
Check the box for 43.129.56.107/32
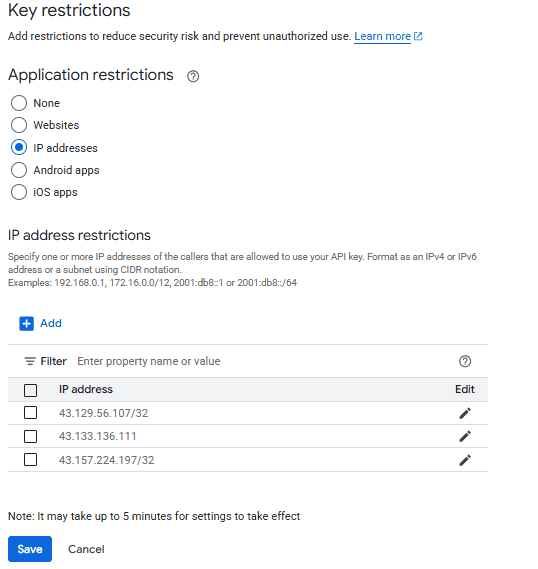[x=30, y=413]
